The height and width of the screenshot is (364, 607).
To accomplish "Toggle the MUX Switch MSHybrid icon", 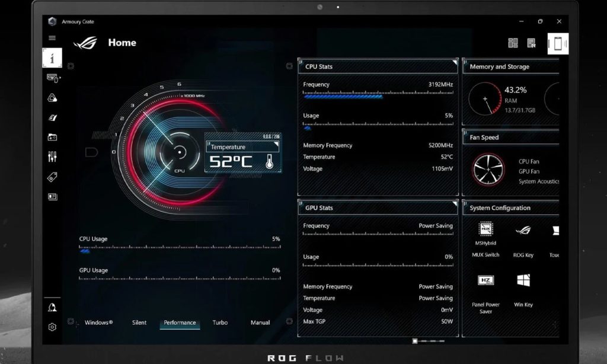I will point(485,229).
